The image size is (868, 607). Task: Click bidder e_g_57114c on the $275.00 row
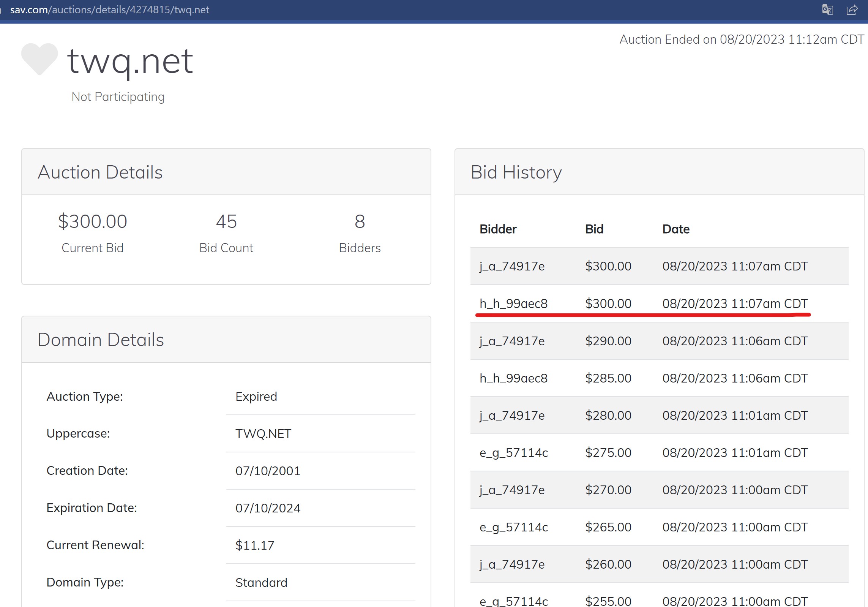513,452
